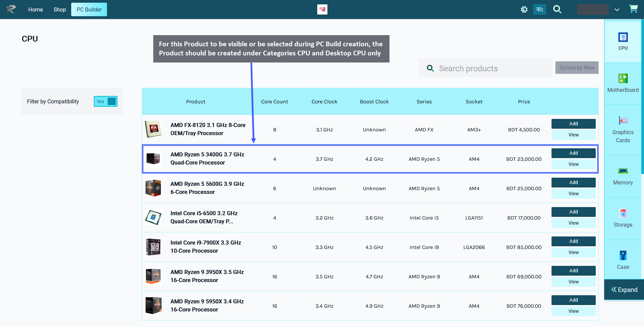Open user account dropdown chevron

617,10
